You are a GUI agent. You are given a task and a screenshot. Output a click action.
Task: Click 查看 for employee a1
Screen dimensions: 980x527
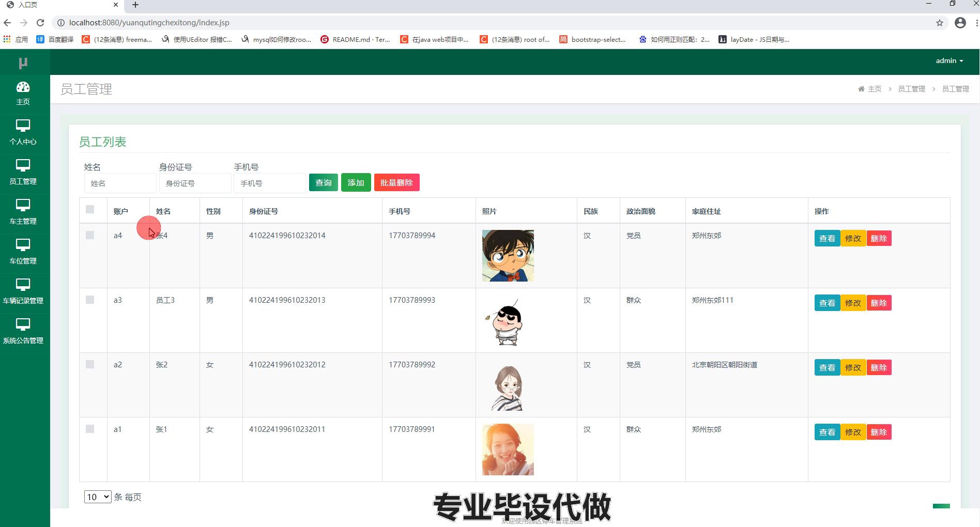[x=827, y=432]
